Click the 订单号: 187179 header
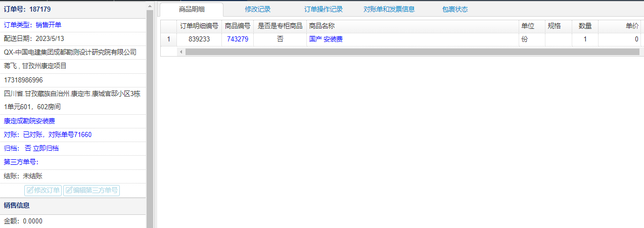This screenshot has height=228, width=644. tap(27, 9)
